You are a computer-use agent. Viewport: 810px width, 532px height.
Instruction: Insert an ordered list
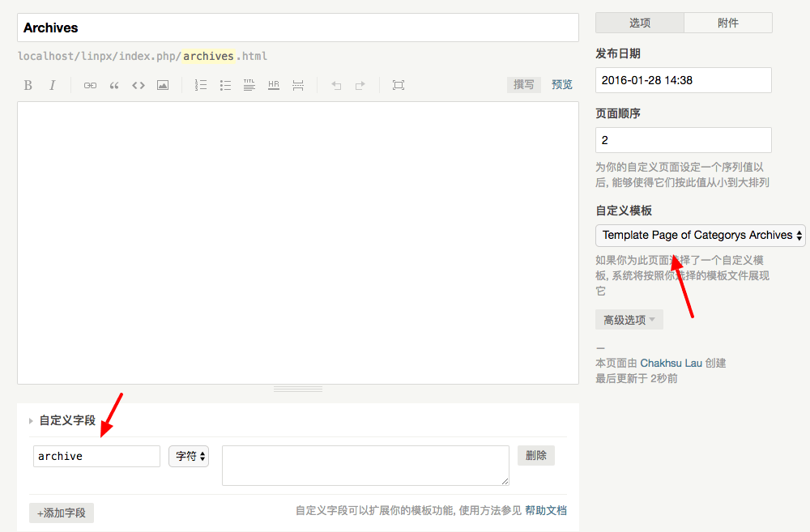pos(201,85)
